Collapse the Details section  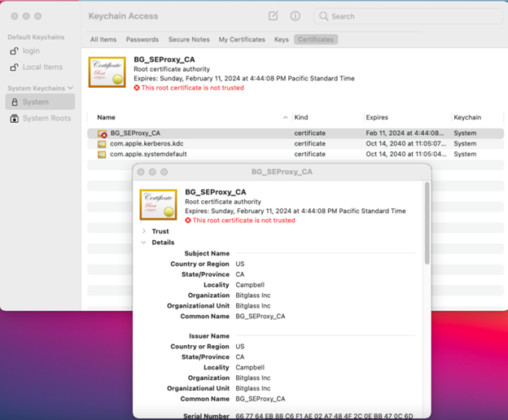coord(144,243)
